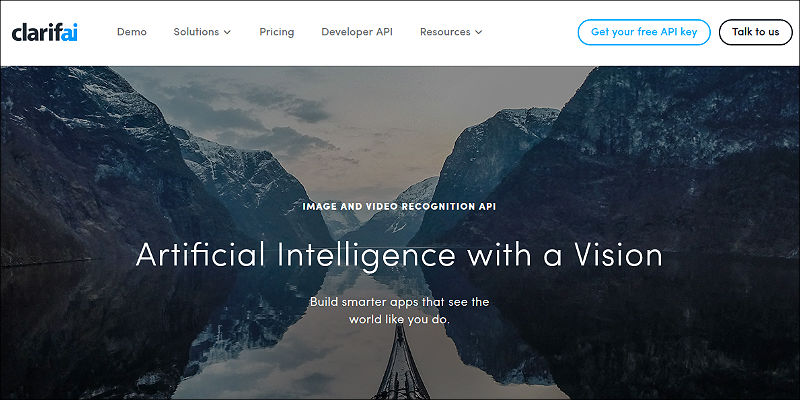Click the kayak bow in the hero image
The image size is (800, 400).
[x=401, y=364]
